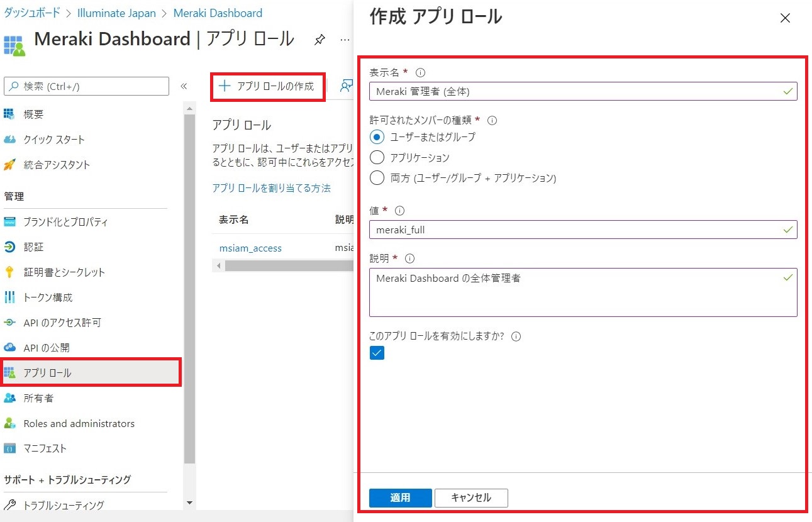812x522 pixels.
Task: Click table horizontal scrollbar left arrow
Action: click(219, 266)
